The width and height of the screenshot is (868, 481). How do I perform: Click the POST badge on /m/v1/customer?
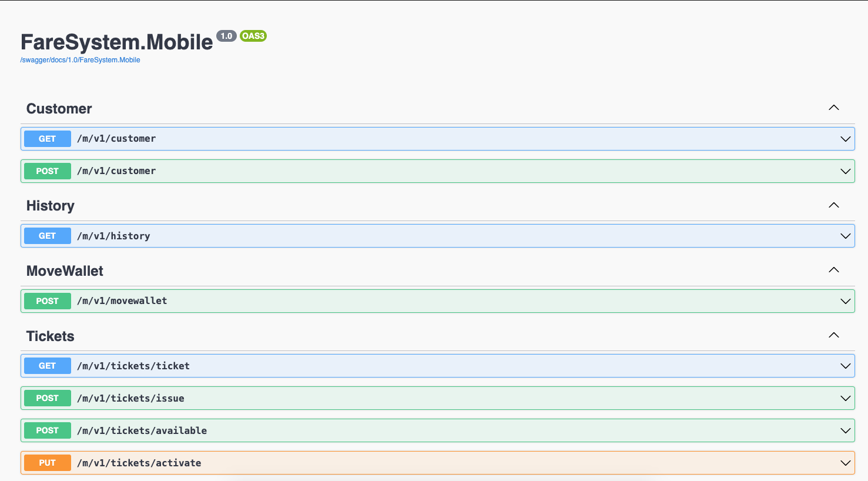47,171
